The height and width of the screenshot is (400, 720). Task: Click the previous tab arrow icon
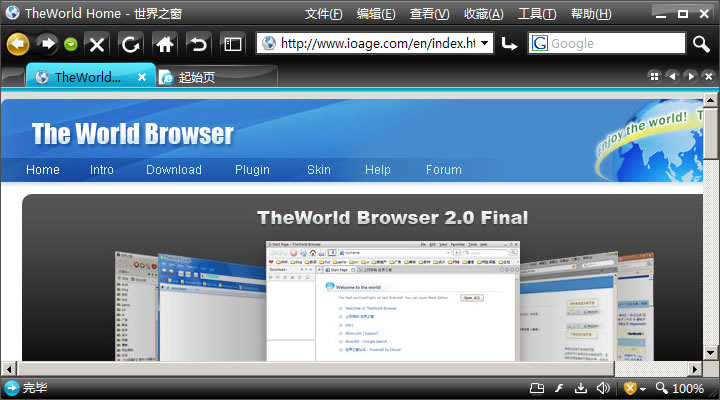pyautogui.click(x=672, y=76)
